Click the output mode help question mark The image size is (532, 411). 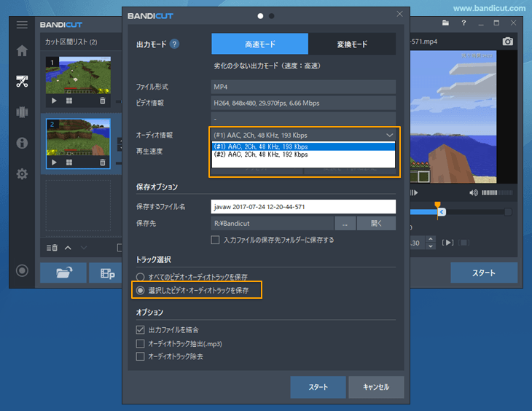click(174, 44)
